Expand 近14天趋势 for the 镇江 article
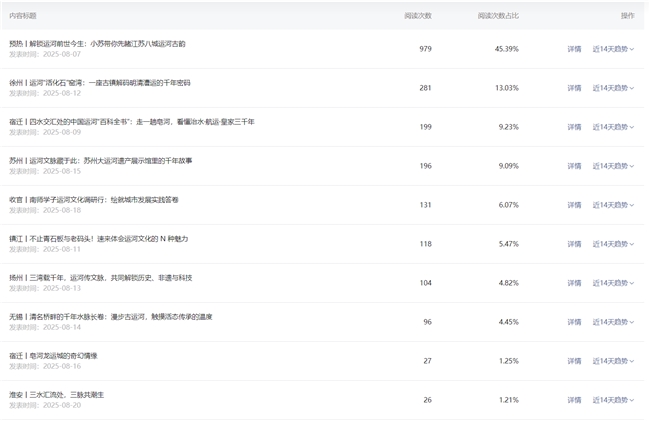The width and height of the screenshot is (650, 421). [613, 244]
